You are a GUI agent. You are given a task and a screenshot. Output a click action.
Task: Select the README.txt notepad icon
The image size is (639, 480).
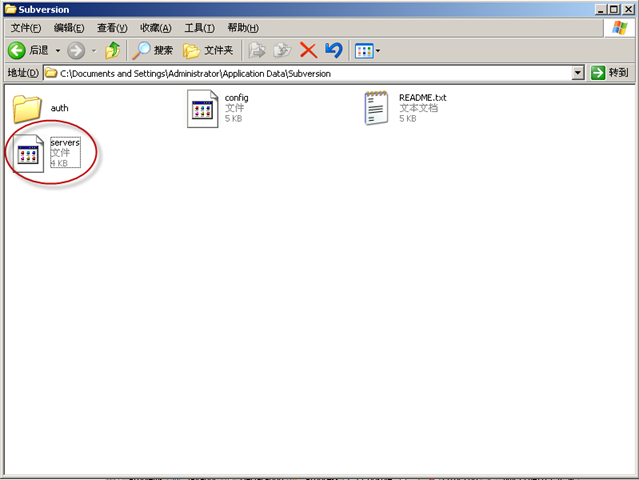[x=376, y=108]
